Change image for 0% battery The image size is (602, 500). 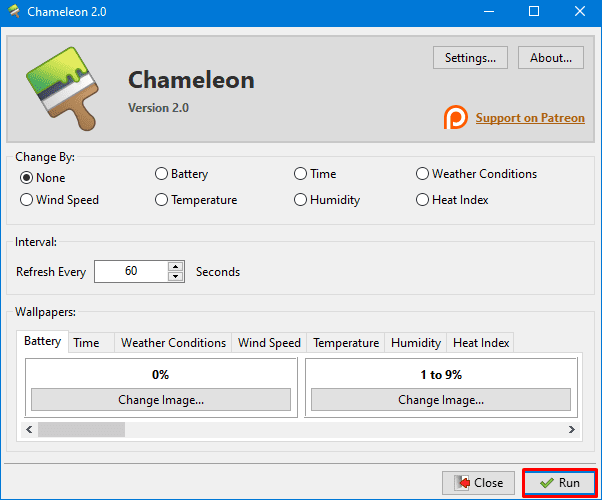point(161,400)
